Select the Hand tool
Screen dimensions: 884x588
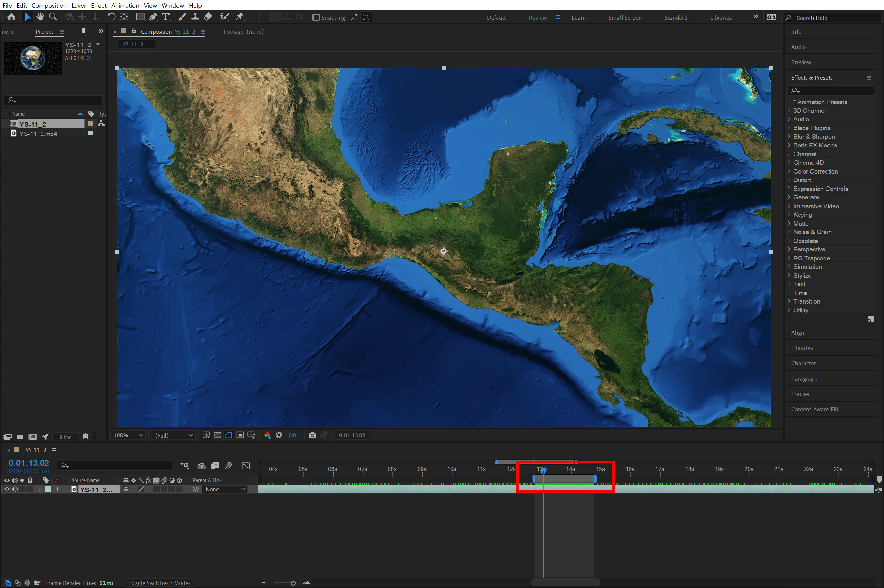[x=40, y=17]
